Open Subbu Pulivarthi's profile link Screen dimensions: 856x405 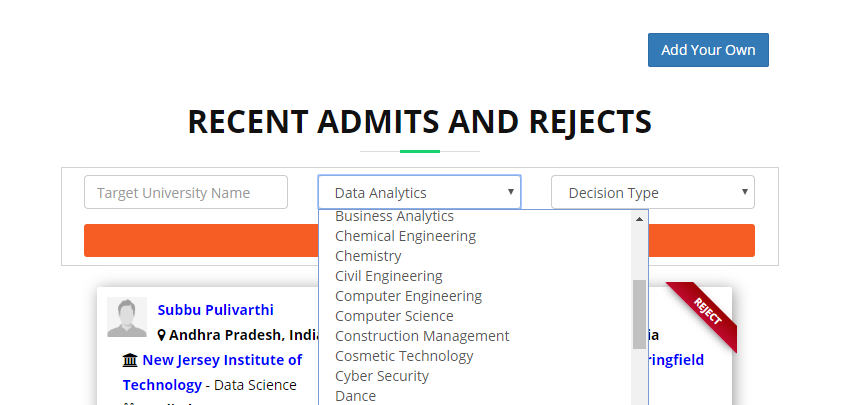pos(215,310)
